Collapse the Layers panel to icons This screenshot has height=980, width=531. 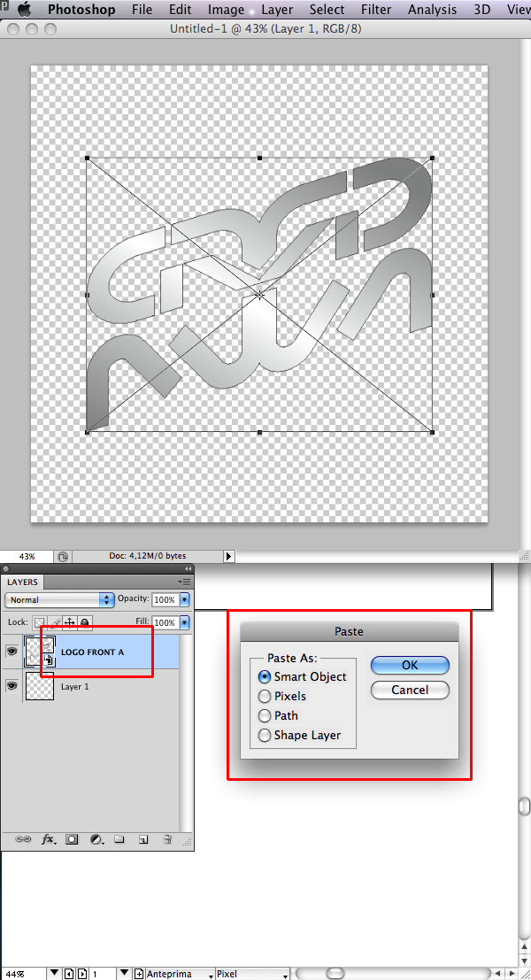(188, 568)
